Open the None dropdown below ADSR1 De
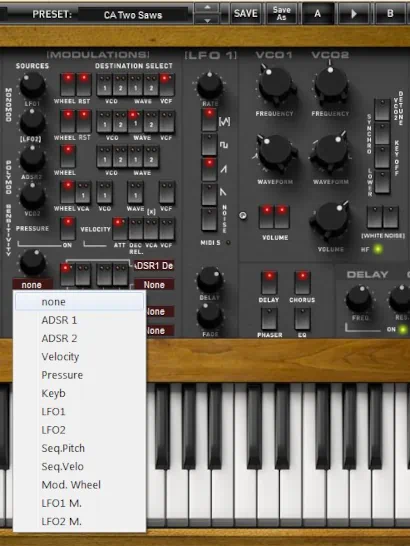Image resolution: width=410 pixels, height=546 pixels. click(x=154, y=285)
